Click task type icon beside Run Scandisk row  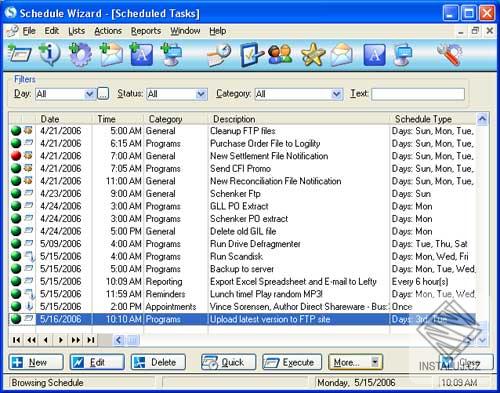29,256
